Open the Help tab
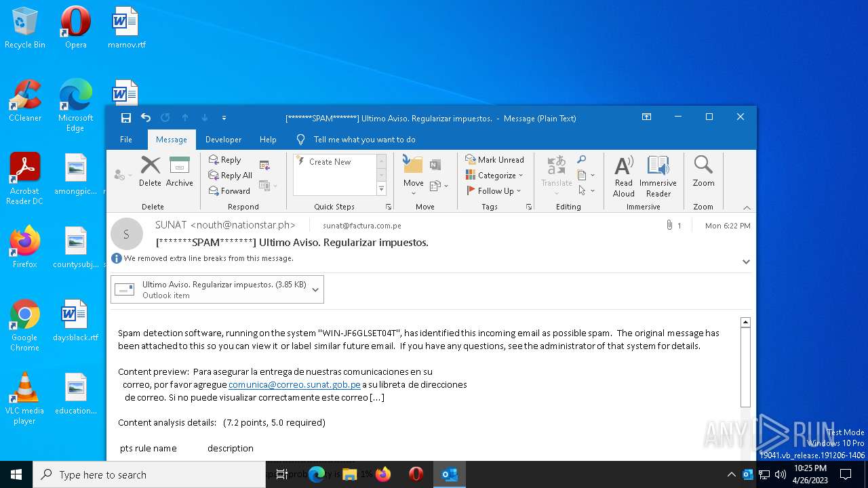 point(268,140)
